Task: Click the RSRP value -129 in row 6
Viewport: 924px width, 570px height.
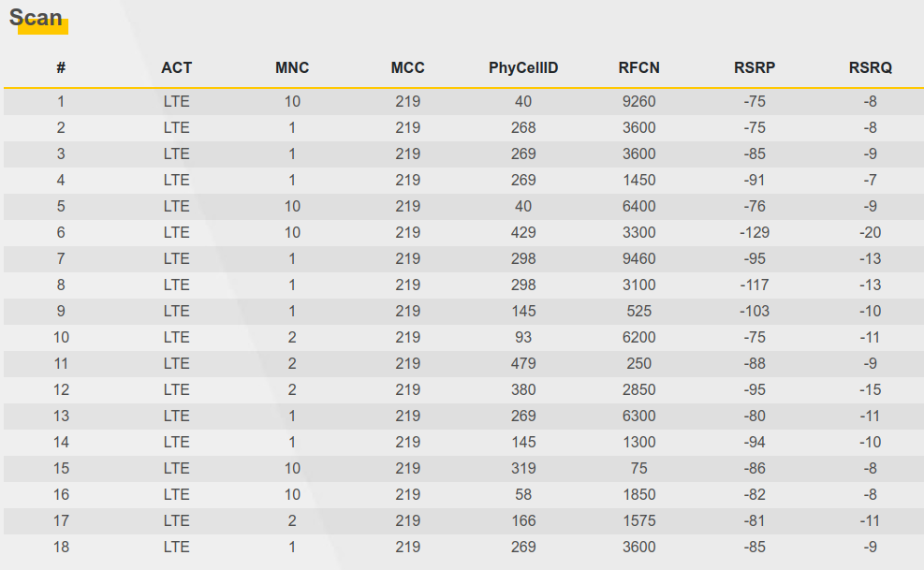Action: [x=755, y=232]
